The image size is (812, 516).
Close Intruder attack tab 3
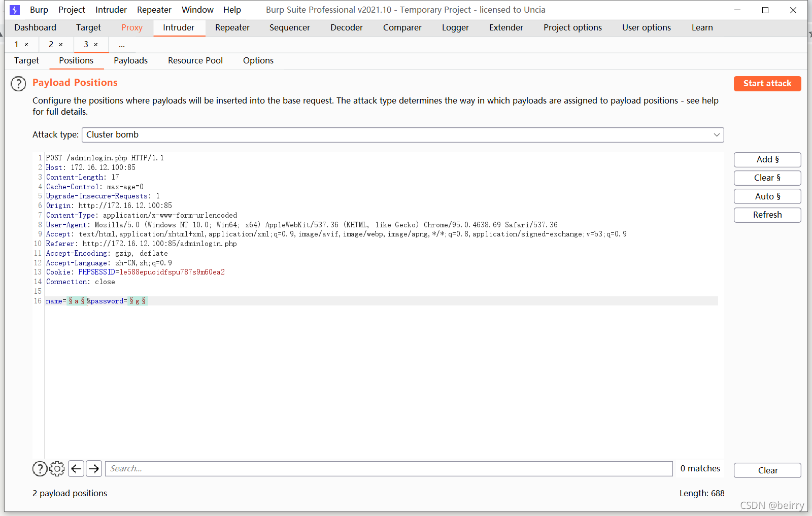pyautogui.click(x=96, y=45)
